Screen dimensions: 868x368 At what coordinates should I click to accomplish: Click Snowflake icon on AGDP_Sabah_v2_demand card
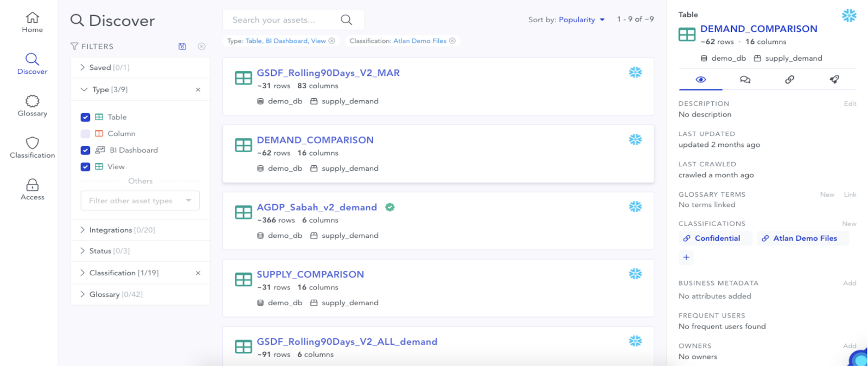coord(635,207)
